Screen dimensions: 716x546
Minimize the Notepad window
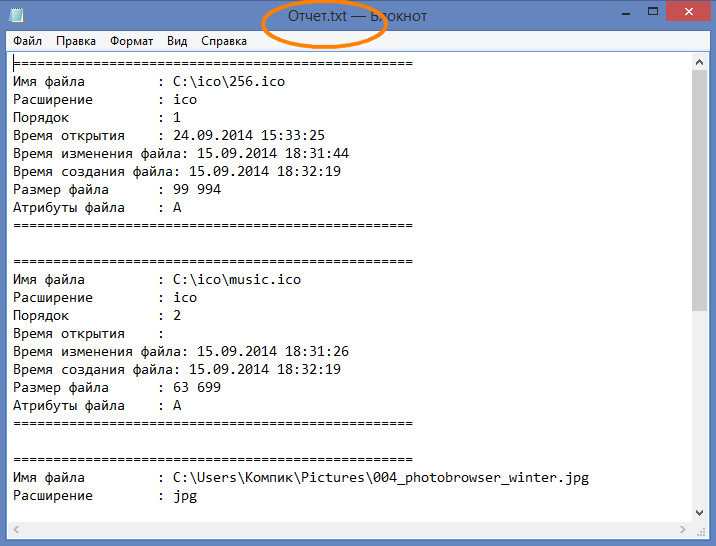click(624, 12)
